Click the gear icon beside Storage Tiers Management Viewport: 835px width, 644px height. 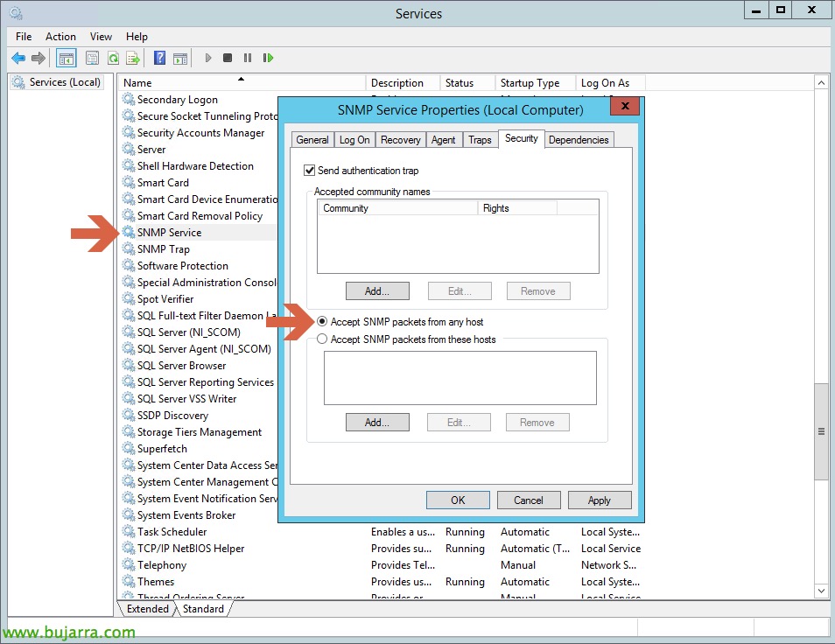tap(129, 431)
